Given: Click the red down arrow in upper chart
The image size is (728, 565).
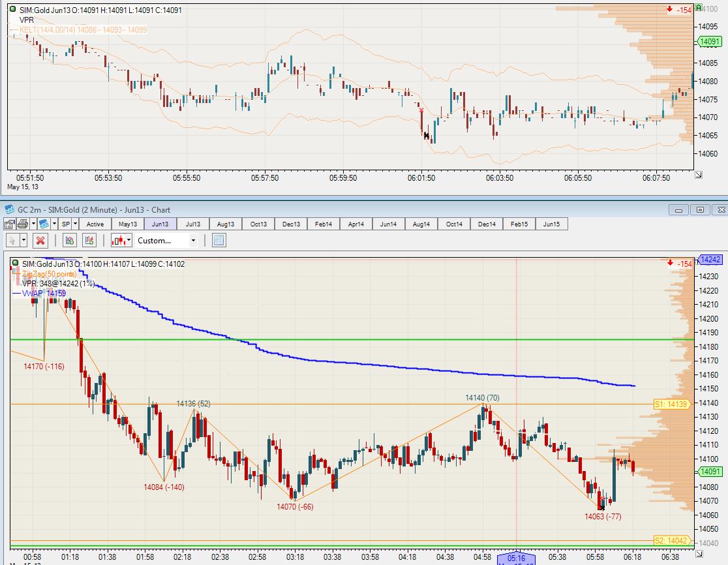Looking at the screenshot, I should pyautogui.click(x=669, y=9).
